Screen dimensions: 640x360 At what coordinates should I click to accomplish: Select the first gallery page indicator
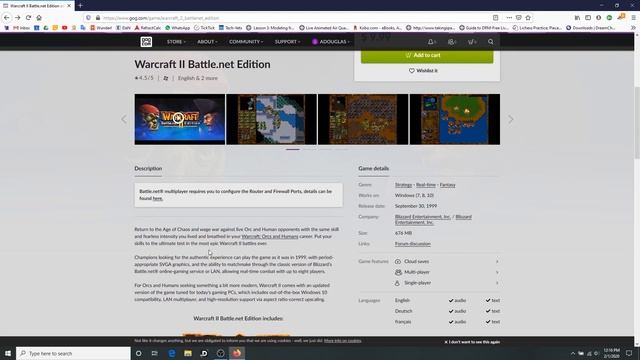[x=293, y=149]
